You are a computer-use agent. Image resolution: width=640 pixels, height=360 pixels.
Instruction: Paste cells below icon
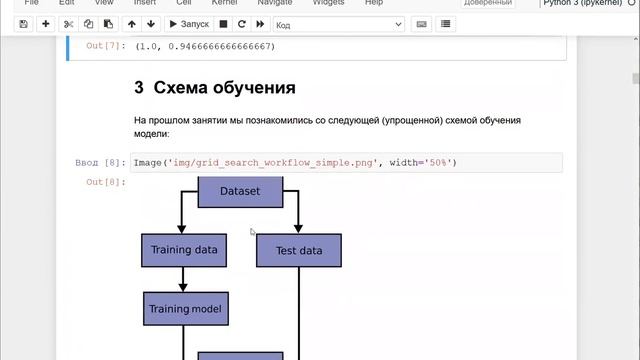tap(108, 24)
